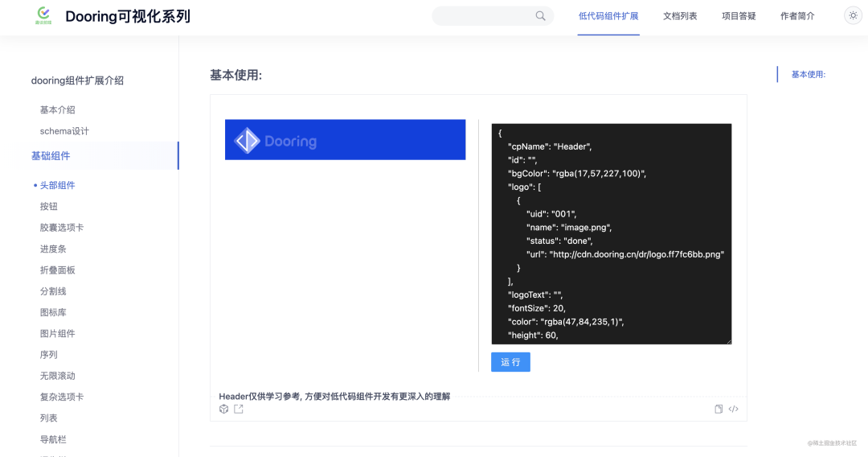This screenshot has width=868, height=457.
Task: Click the search magnifier icon
Action: point(540,16)
